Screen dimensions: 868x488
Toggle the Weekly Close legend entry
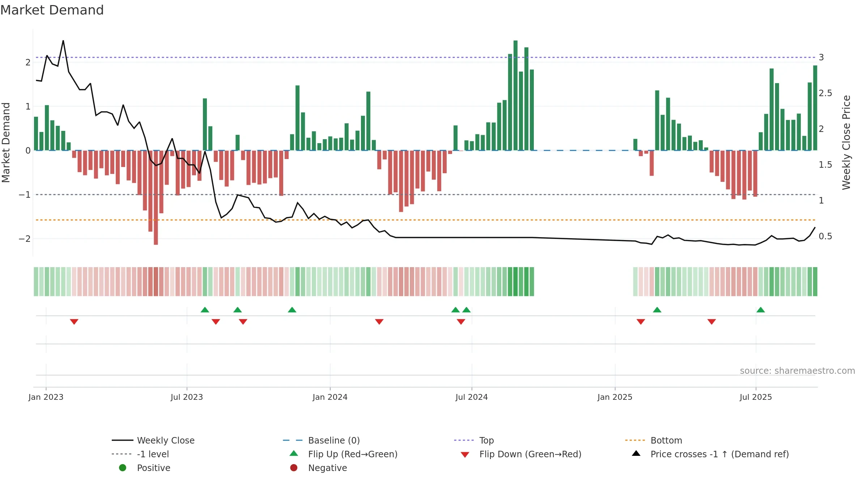[153, 440]
